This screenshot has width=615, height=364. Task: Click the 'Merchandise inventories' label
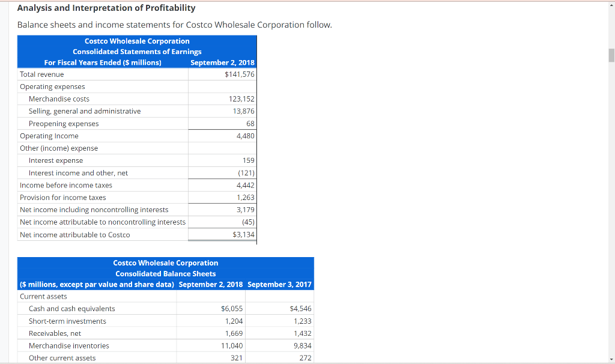[x=68, y=345]
